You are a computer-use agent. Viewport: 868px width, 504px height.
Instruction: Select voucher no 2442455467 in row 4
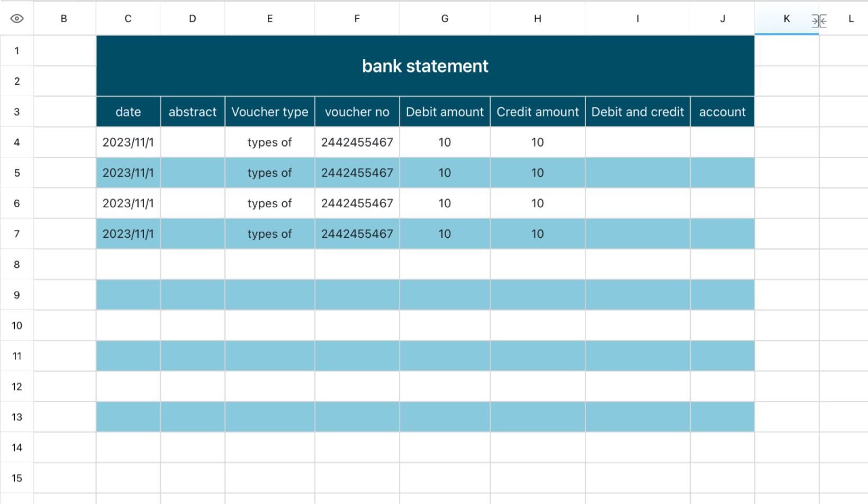[357, 142]
